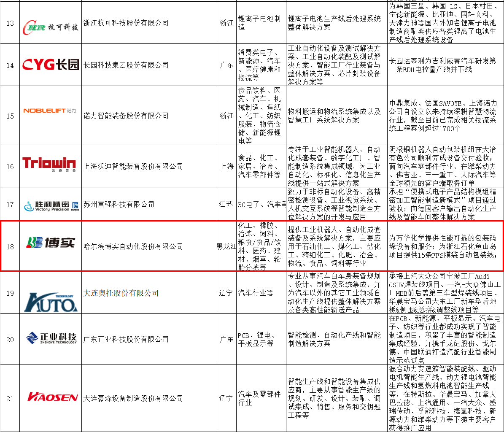Click row number 13
Image resolution: width=504 pixels, height=432 pixels.
click(x=10, y=23)
